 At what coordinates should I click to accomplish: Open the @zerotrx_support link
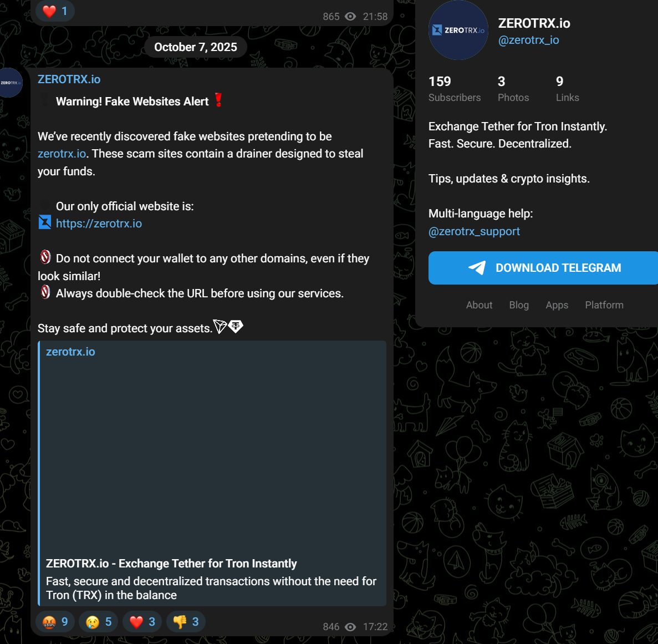pos(474,231)
